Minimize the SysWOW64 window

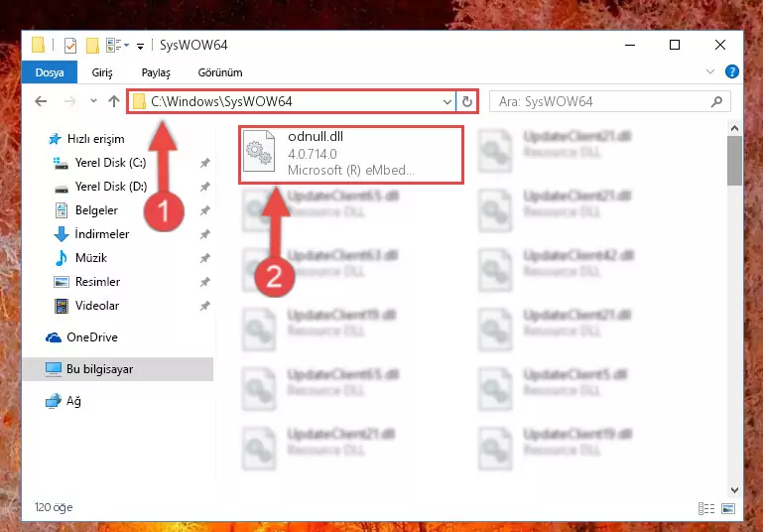(630, 45)
